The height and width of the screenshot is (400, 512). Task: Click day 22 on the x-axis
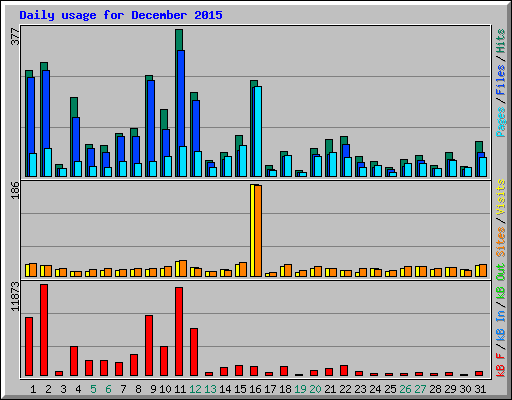345,389
